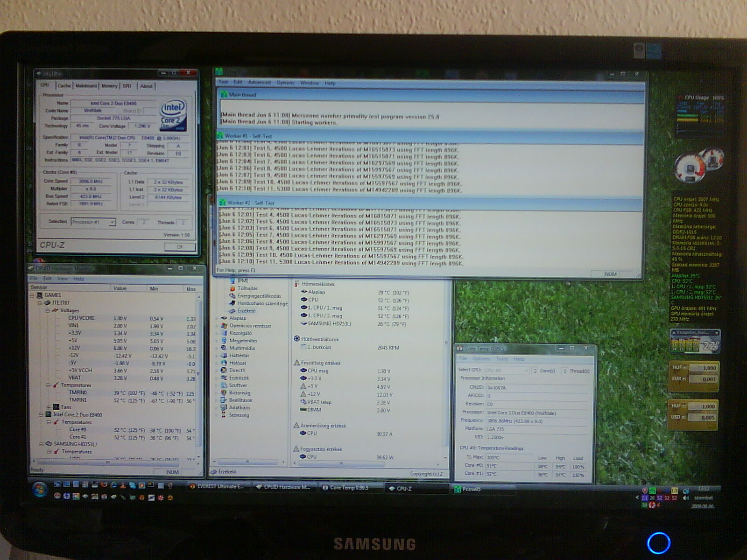The width and height of the screenshot is (747, 560).
Task: Collapse the ITE IT87 node in HWMonitor
Action: pyautogui.click(x=40, y=303)
